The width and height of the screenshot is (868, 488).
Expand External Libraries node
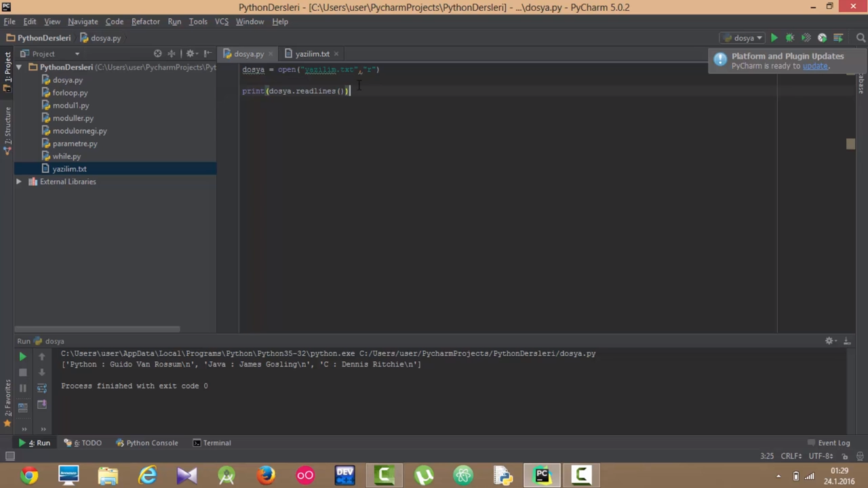pyautogui.click(x=19, y=182)
